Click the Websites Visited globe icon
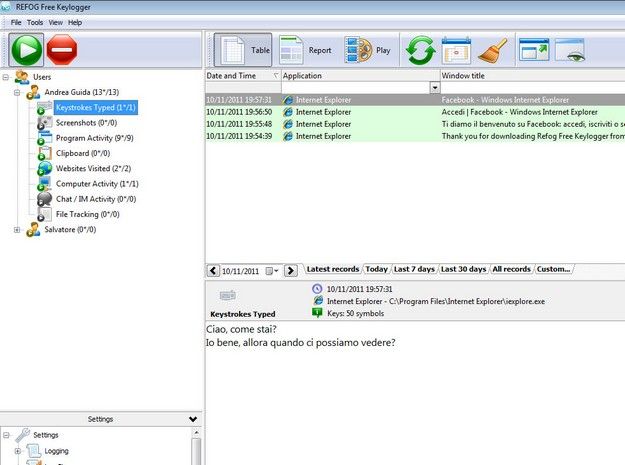This screenshot has height=465, width=625. [x=45, y=169]
